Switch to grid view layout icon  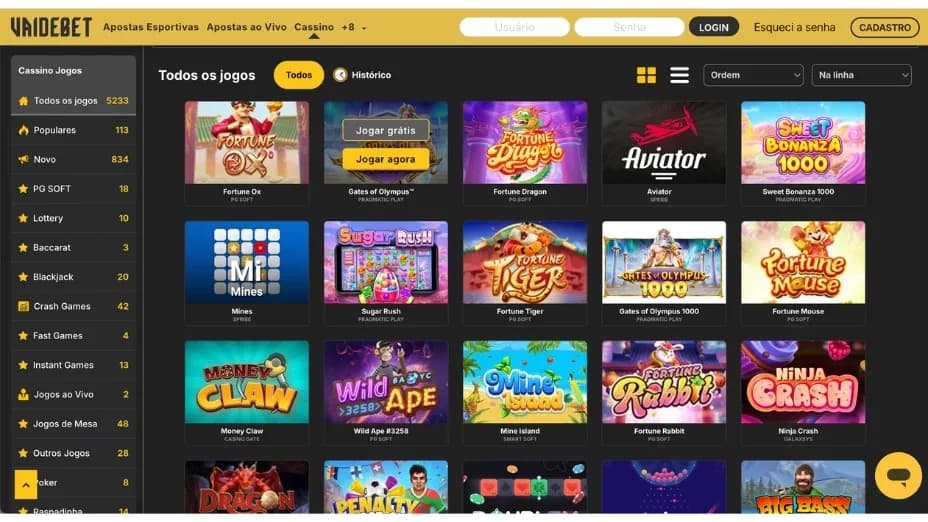646,75
